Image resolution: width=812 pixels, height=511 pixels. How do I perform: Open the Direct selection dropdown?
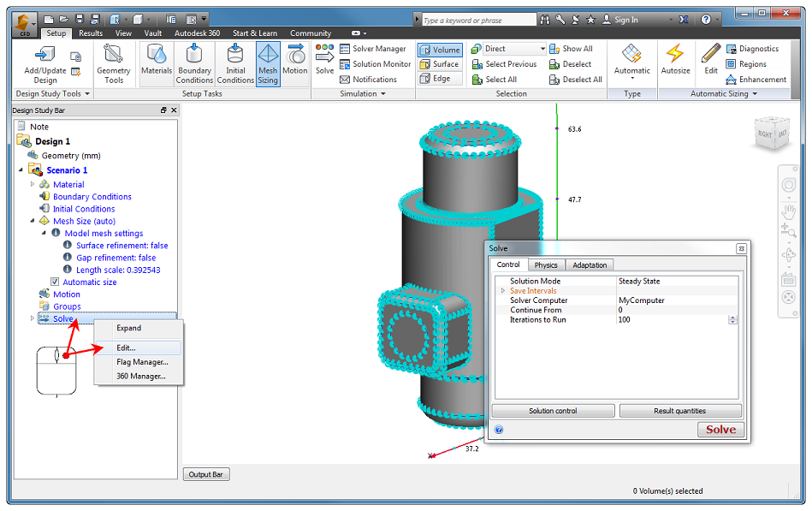(x=542, y=49)
